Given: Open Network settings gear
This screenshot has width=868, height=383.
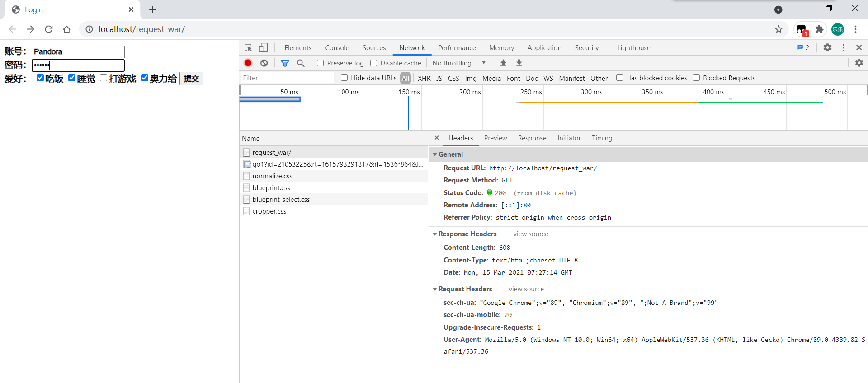Looking at the screenshot, I should [859, 63].
